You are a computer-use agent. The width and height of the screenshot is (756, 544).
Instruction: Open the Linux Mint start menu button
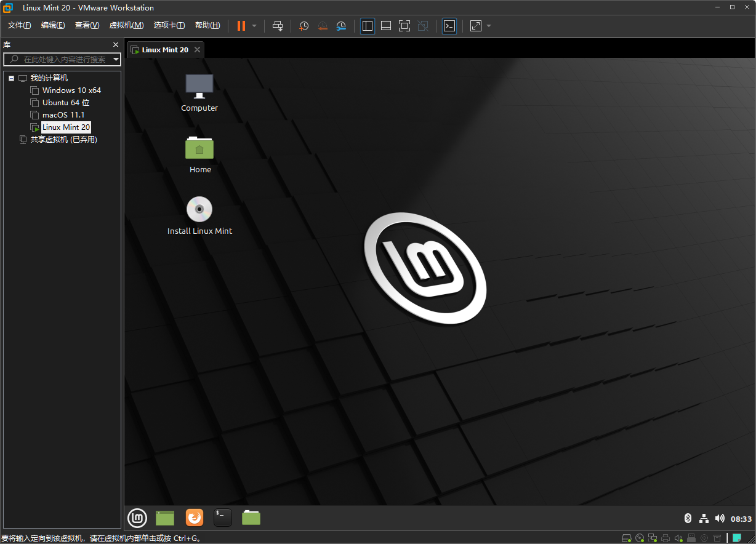(137, 518)
